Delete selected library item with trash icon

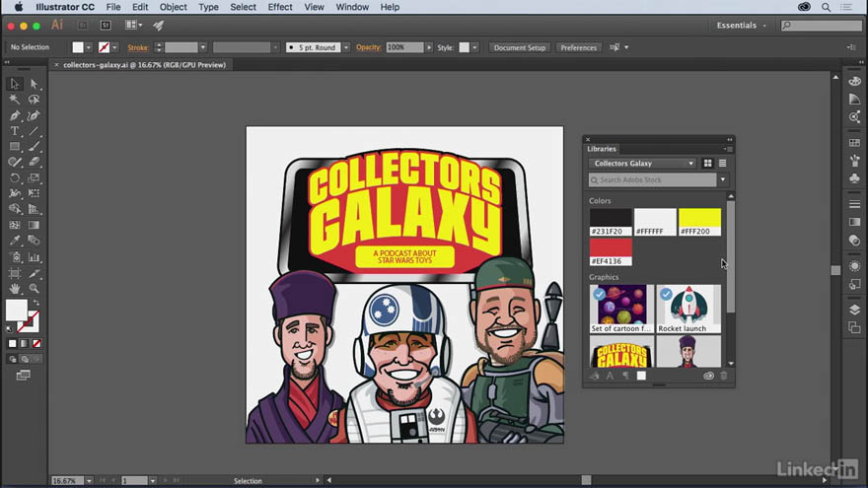724,376
